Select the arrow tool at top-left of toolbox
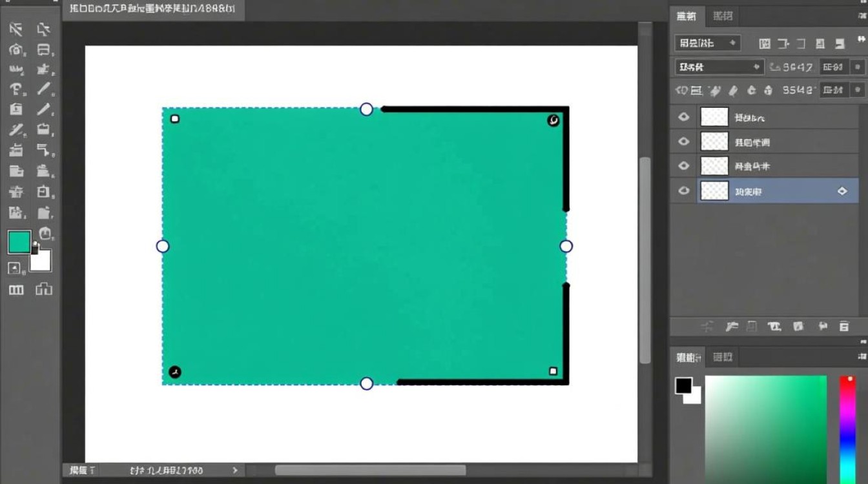 tap(15, 29)
